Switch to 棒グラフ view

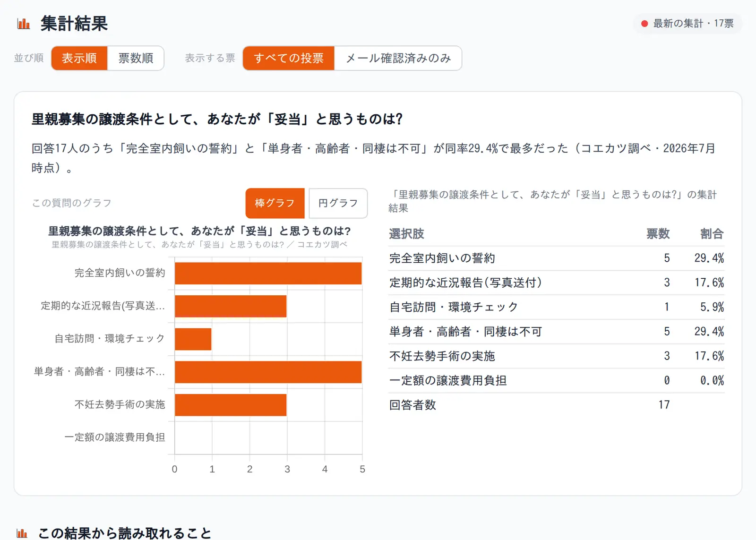[x=275, y=203]
